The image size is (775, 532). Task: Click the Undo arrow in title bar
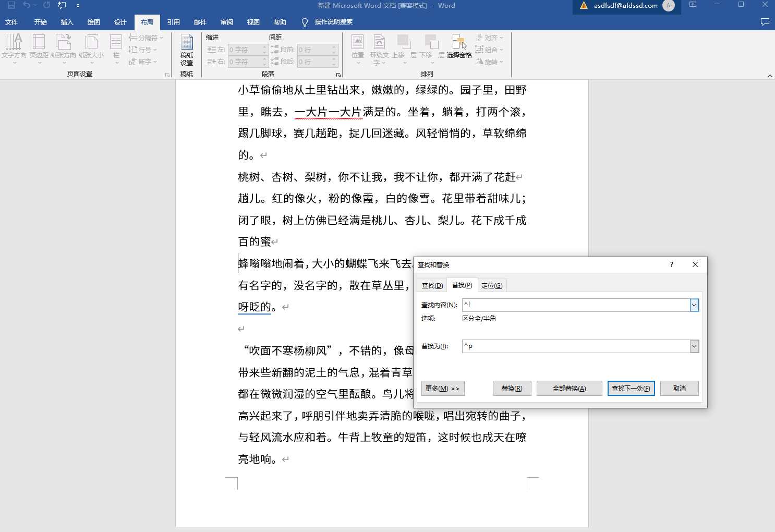(x=26, y=5)
